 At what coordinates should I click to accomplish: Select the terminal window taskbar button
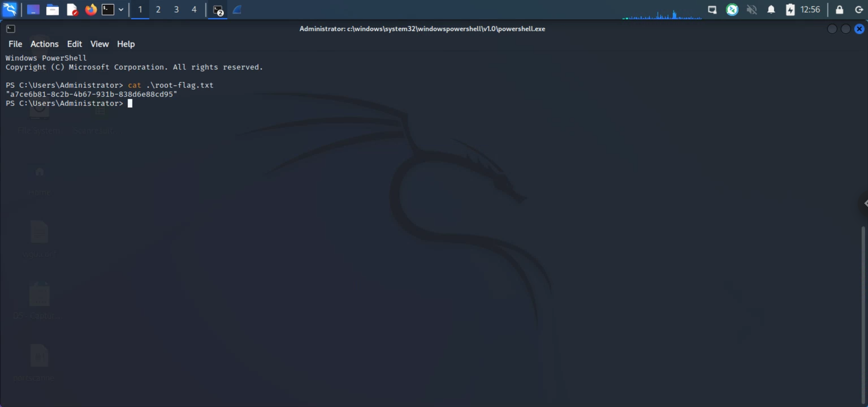click(218, 10)
